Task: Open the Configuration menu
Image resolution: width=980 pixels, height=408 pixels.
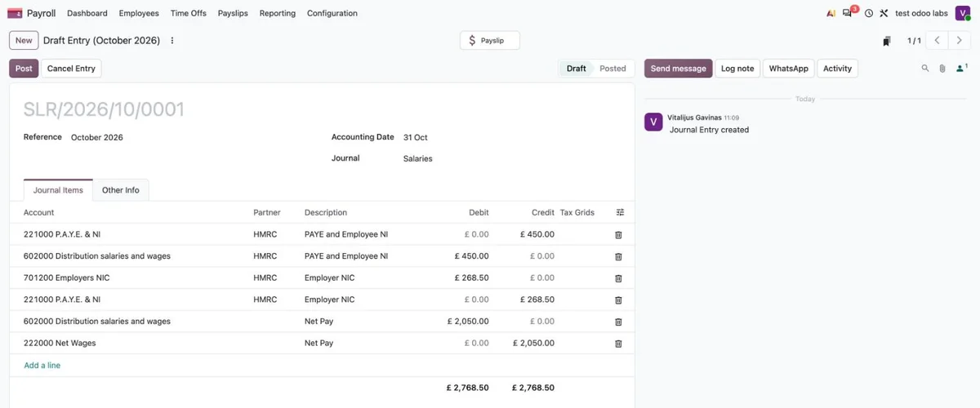Action: tap(332, 13)
